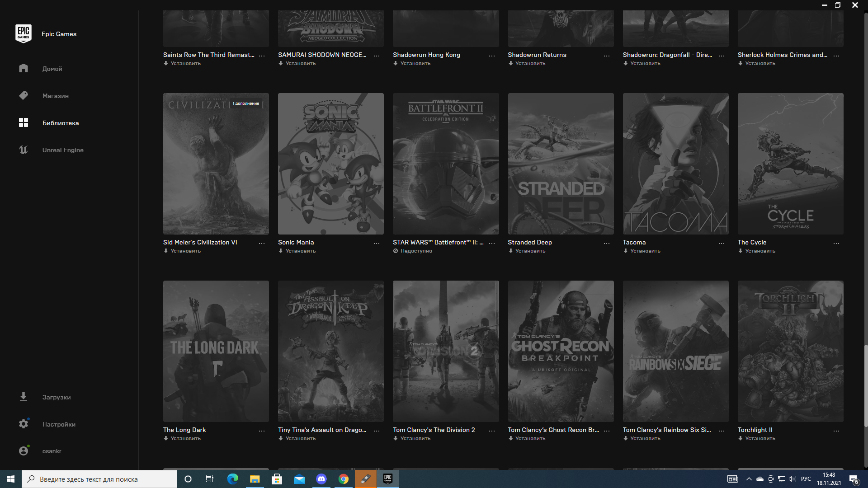Open three-dot menu for Sonic Mania
Screen dimensions: 868x488
click(x=377, y=243)
